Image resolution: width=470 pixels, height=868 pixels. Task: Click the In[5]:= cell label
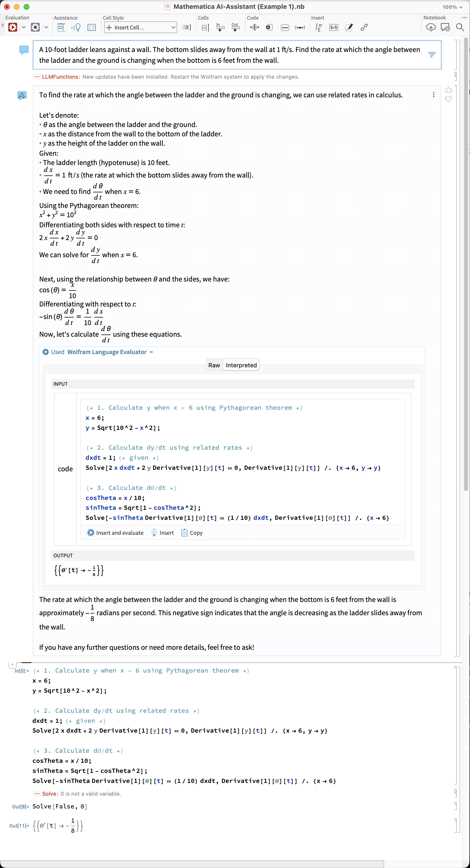[x=22, y=671]
